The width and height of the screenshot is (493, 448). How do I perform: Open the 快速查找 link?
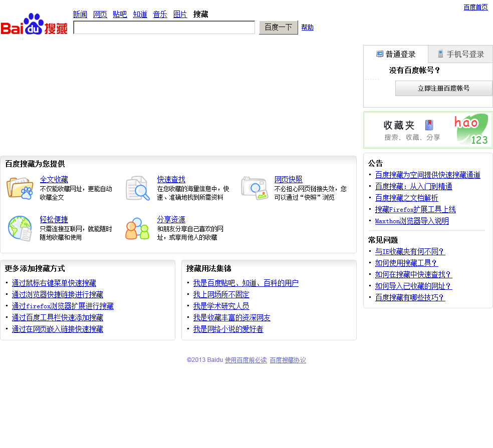(x=171, y=179)
